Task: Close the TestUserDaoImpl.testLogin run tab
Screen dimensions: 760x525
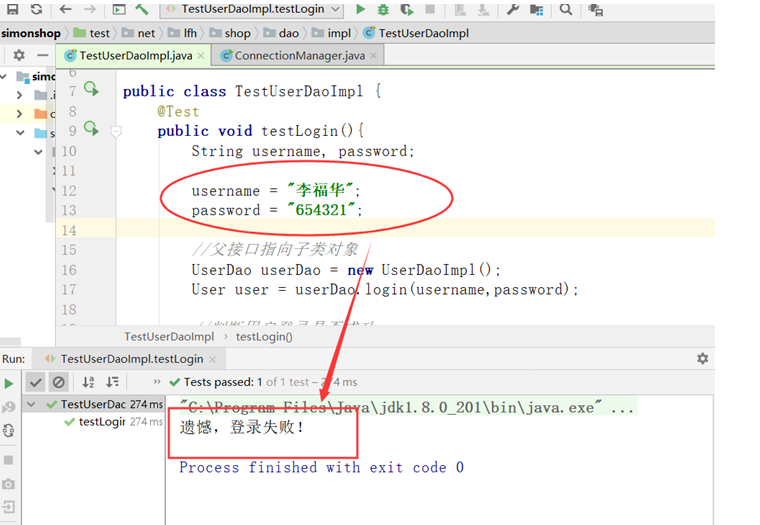Action: [x=212, y=359]
